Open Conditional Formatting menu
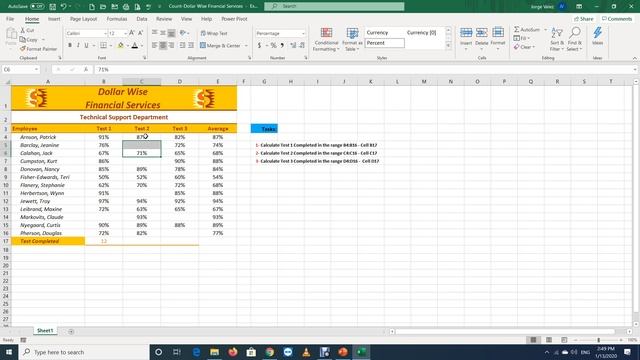The image size is (640, 360). tap(326, 39)
